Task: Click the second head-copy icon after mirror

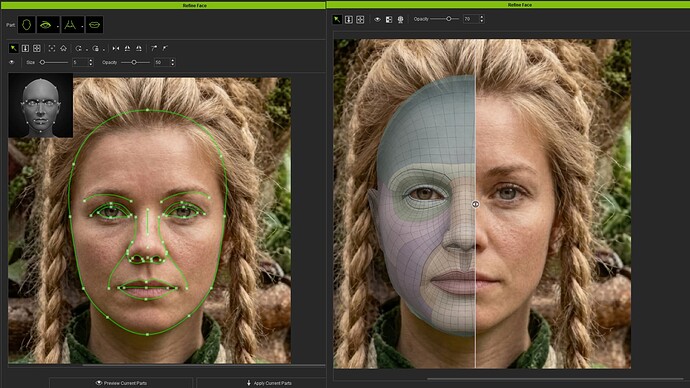Action: (x=139, y=48)
